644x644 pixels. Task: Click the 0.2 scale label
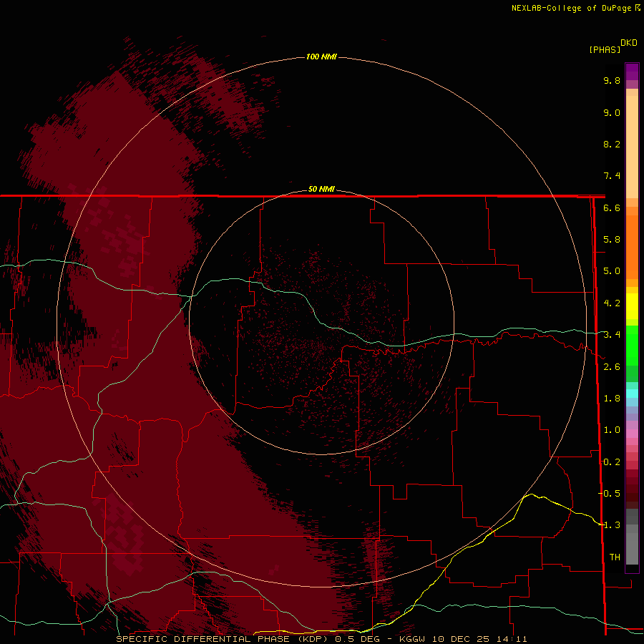point(612,462)
